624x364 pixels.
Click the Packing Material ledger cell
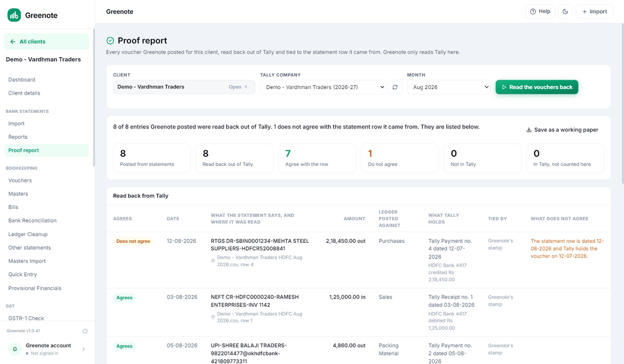pyautogui.click(x=389, y=349)
